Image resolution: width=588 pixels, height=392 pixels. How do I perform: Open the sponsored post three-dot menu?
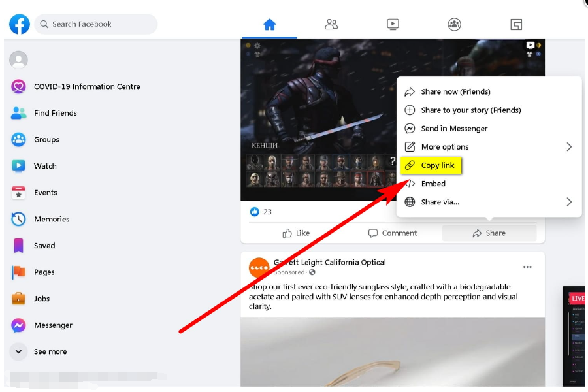coord(527,267)
